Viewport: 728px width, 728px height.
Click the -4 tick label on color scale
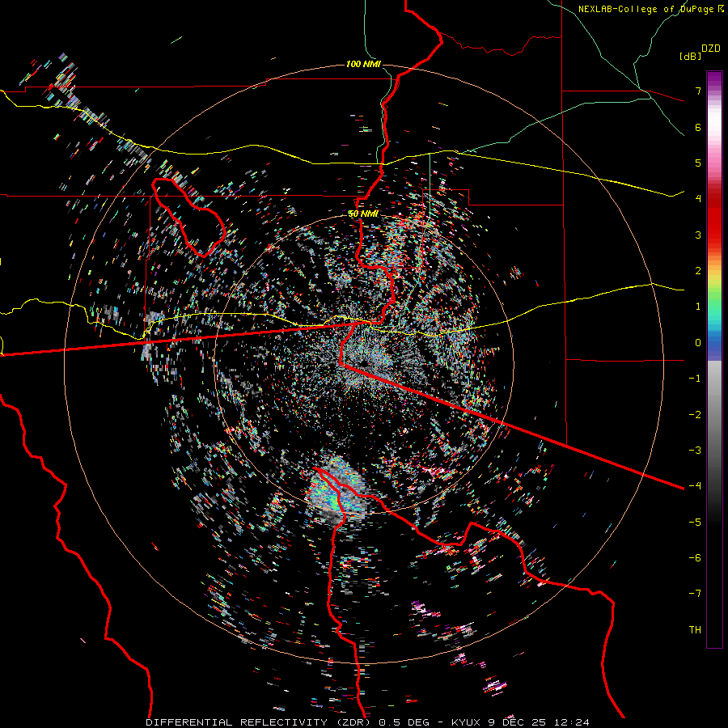(695, 486)
